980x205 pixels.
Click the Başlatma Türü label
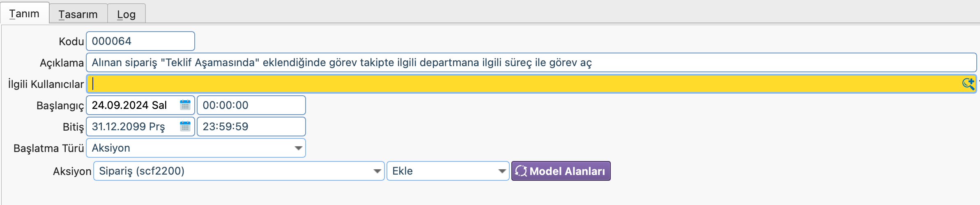pyautogui.click(x=48, y=148)
